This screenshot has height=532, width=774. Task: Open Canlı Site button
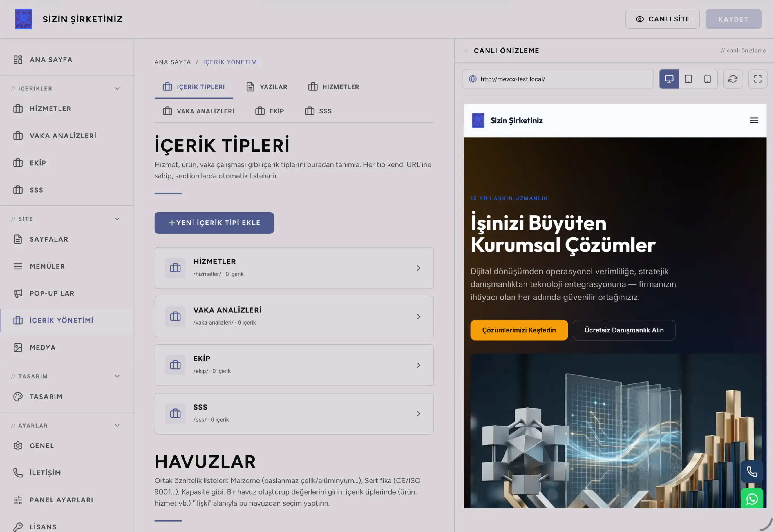662,19
